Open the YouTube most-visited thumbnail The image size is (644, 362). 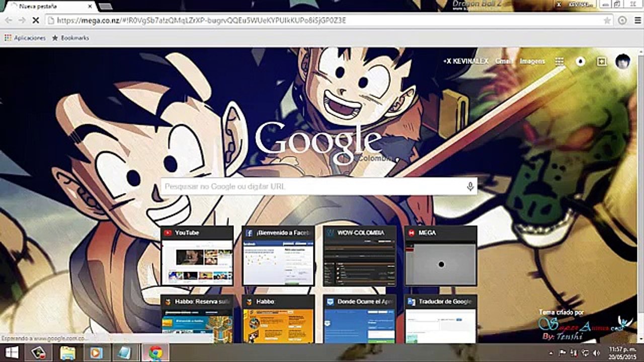[x=197, y=256]
